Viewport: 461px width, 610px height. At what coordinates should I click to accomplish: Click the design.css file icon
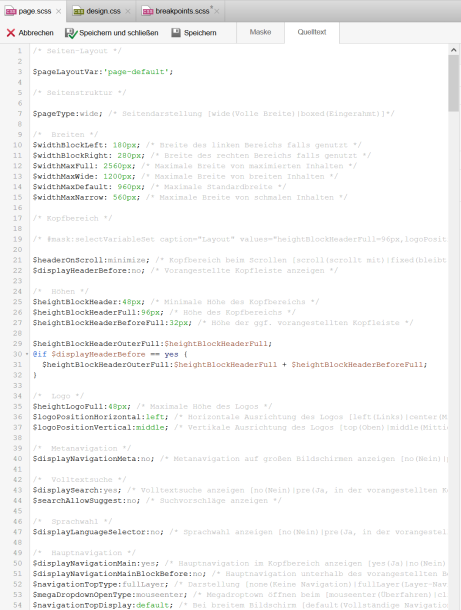point(79,11)
